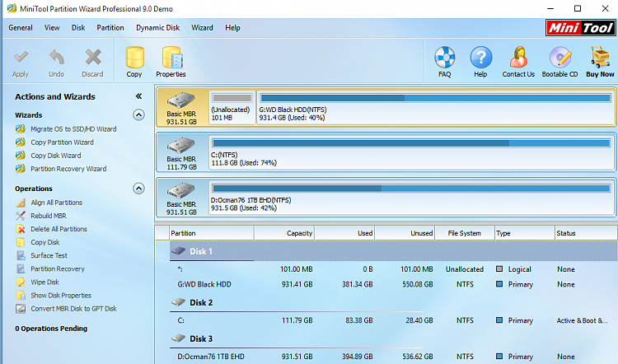Open the Wizard menu
Screen dimensions: 618x364
pyautogui.click(x=202, y=27)
